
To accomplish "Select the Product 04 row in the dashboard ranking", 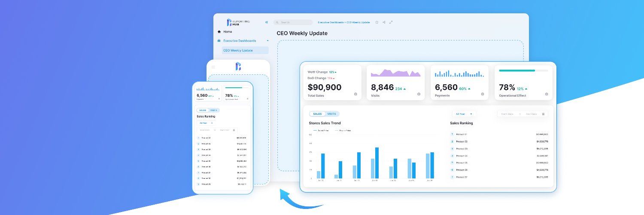I will click(499, 156).
